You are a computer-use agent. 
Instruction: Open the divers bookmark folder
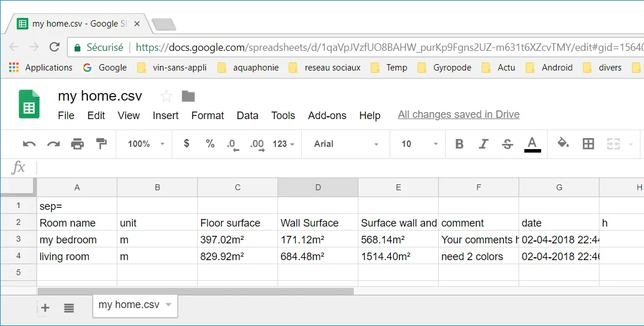click(602, 67)
